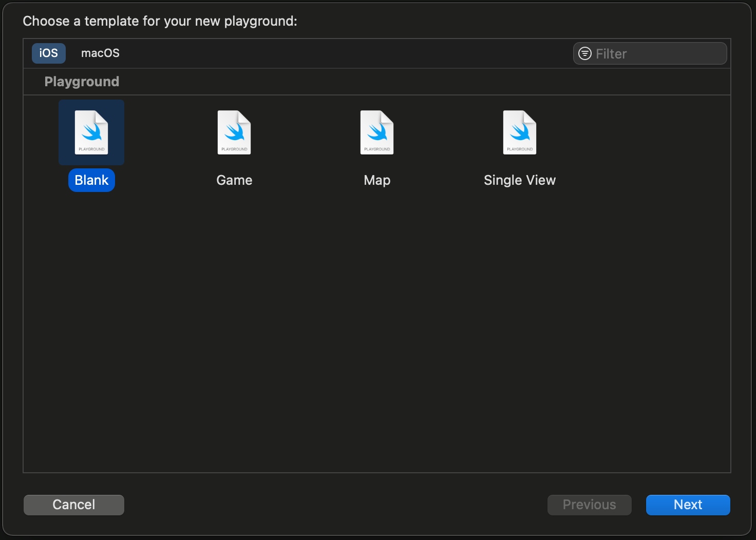This screenshot has width=756, height=540.
Task: Click the Previous button
Action: (590, 505)
